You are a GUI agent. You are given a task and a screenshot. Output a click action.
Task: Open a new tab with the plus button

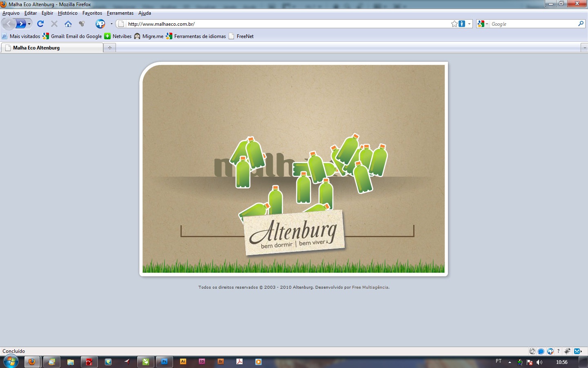coord(110,48)
